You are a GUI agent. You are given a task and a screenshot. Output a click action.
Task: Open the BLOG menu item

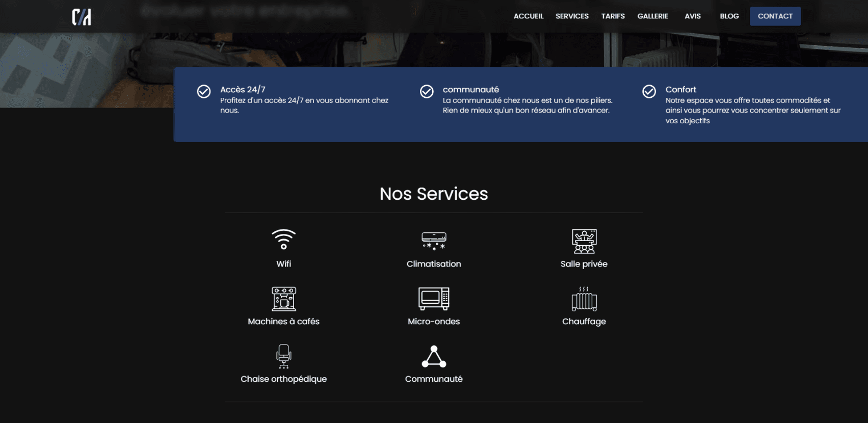point(729,16)
